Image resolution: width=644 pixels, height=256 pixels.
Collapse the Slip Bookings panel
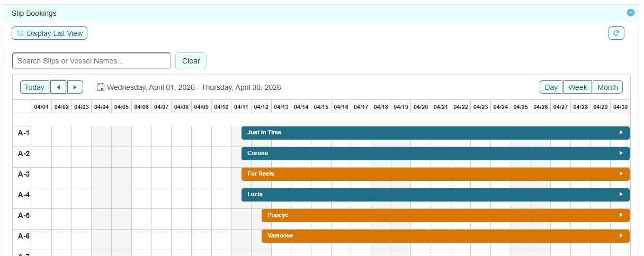coord(630,13)
